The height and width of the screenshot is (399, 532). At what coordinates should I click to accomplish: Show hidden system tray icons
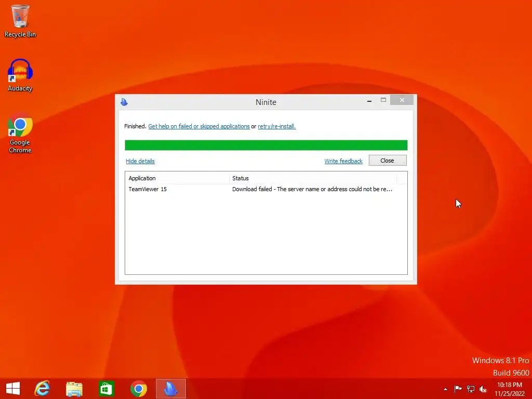(x=445, y=389)
